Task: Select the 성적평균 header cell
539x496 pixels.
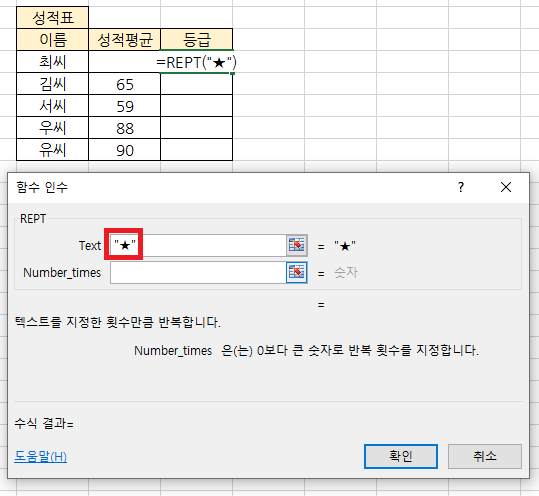Action: click(x=124, y=40)
